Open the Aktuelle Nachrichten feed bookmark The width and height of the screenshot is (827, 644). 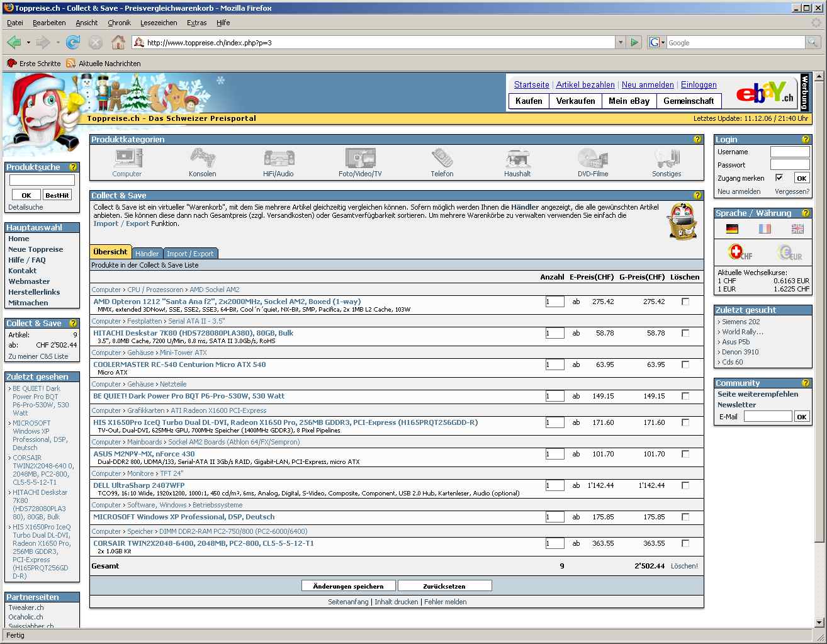(x=103, y=64)
